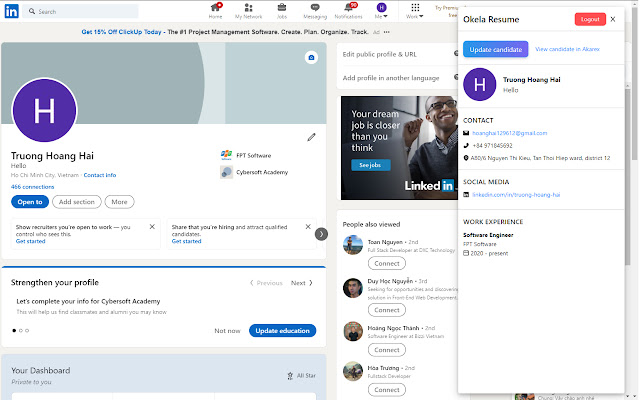The width and height of the screenshot is (640, 400).
Task: Click the Okela panel scrollbar
Action: [x=628, y=177]
